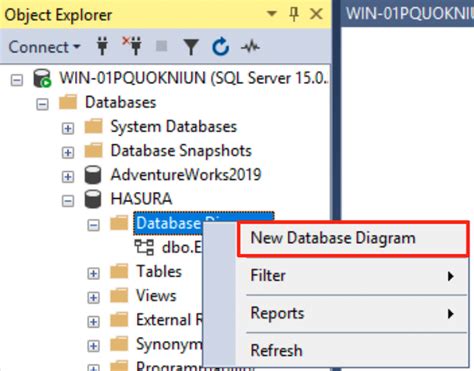Click the server icon with green arrow
Image resolution: width=474 pixels, height=371 pixels.
pos(42,78)
